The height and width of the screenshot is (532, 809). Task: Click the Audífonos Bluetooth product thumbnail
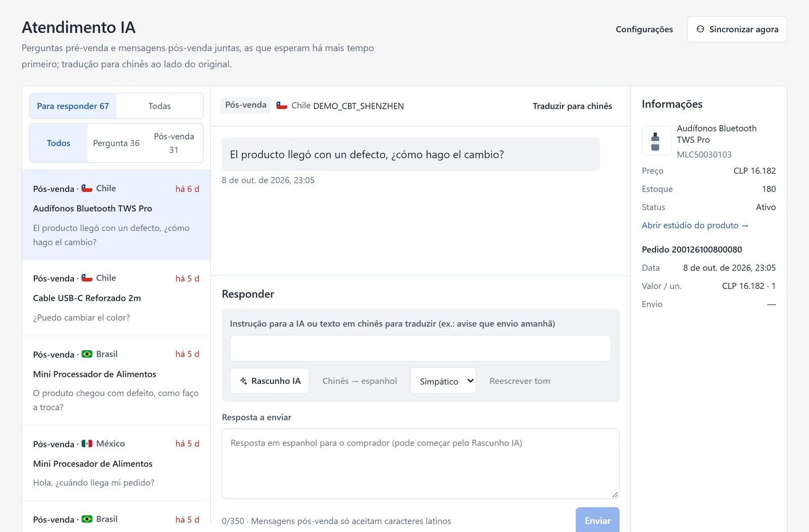(x=655, y=140)
